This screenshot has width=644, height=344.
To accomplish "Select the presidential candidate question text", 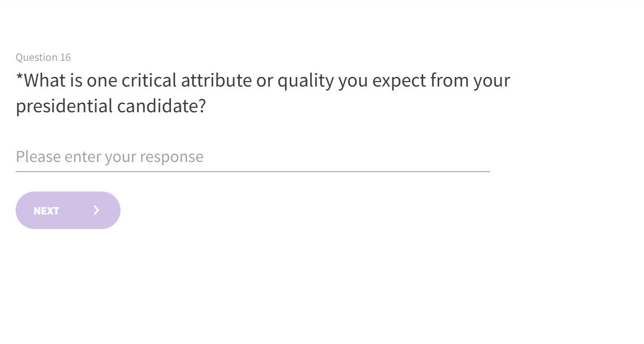I will point(262,93).
